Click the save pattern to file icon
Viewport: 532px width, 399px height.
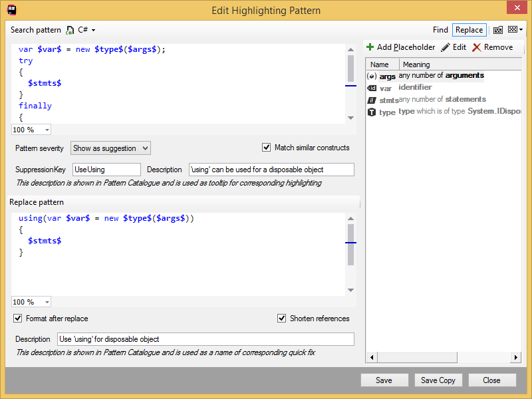coord(497,29)
